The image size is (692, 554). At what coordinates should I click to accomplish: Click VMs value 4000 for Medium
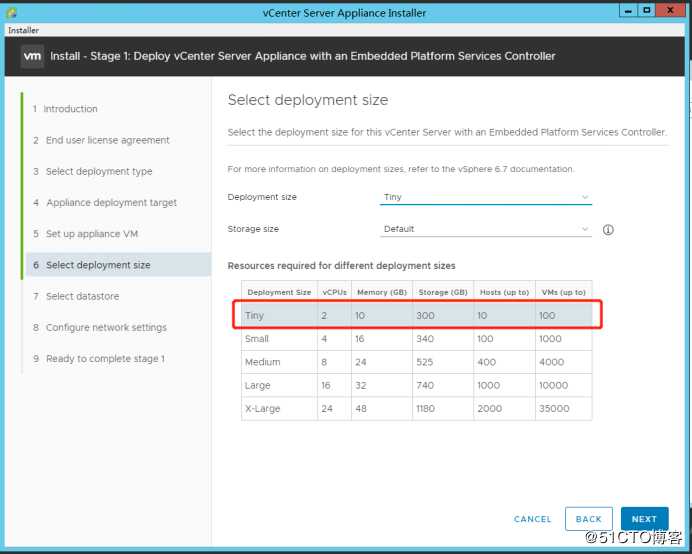pyautogui.click(x=551, y=362)
